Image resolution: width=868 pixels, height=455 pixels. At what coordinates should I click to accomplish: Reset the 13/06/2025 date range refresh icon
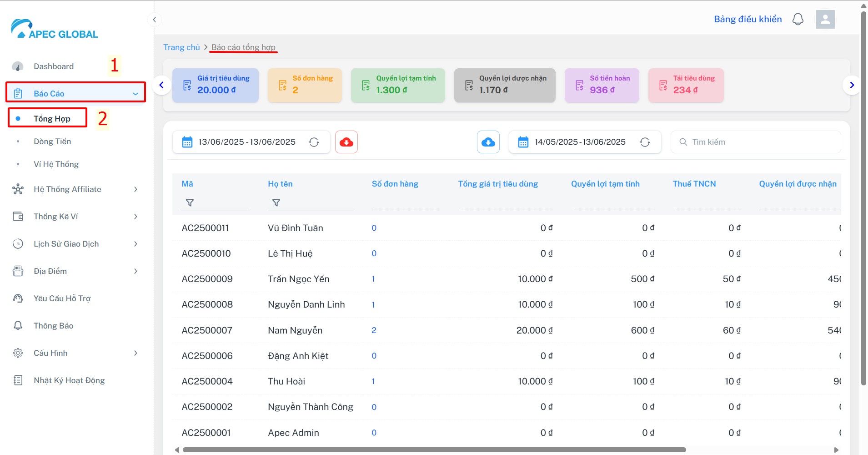click(x=314, y=142)
